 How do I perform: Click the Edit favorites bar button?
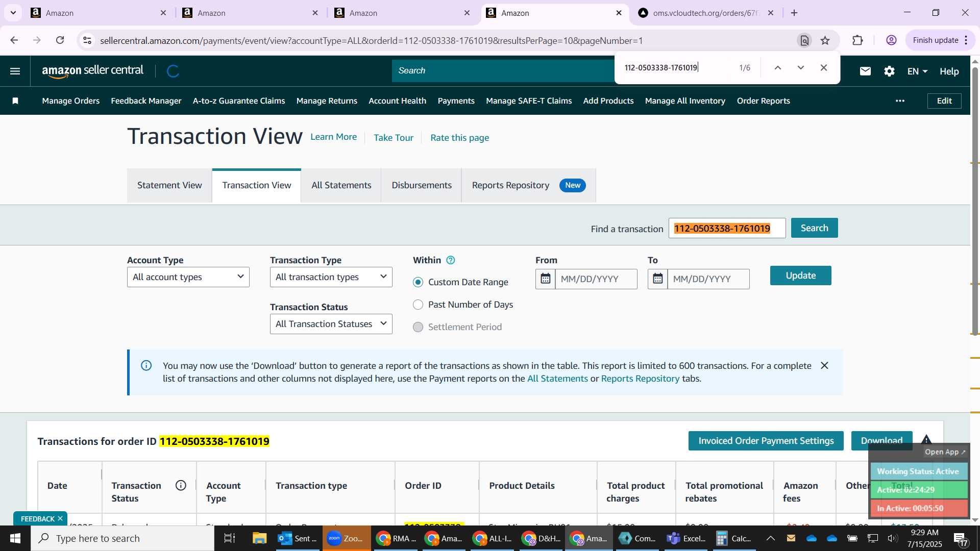(x=944, y=101)
